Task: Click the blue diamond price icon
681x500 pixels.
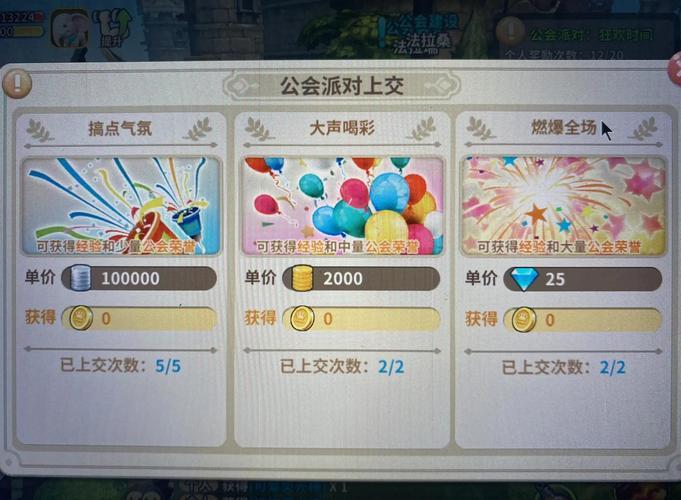Action: [524, 279]
